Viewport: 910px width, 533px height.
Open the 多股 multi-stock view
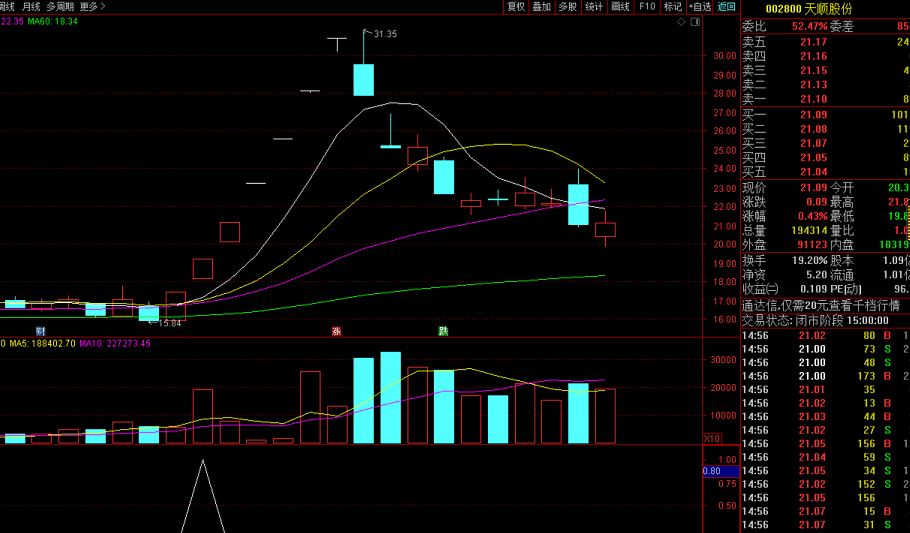[x=568, y=6]
